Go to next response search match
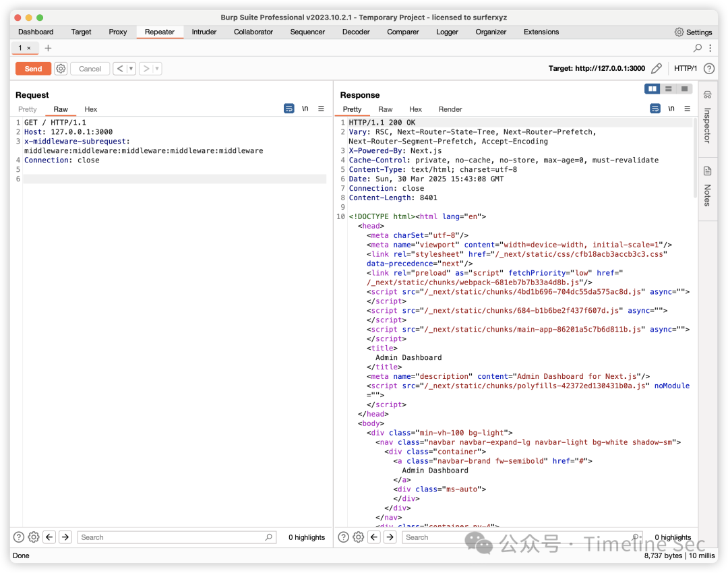728x573 pixels. [x=390, y=537]
